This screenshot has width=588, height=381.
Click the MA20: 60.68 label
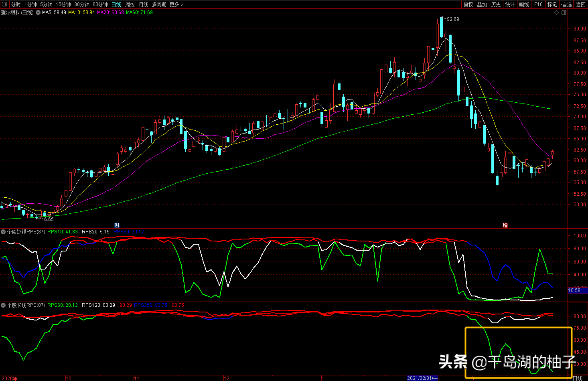coord(110,12)
